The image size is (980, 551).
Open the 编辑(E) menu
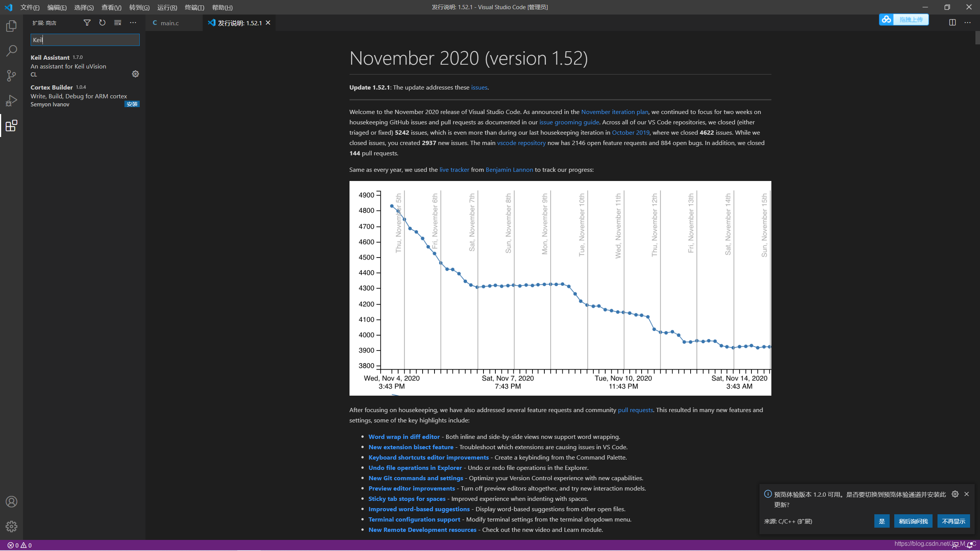coord(57,7)
